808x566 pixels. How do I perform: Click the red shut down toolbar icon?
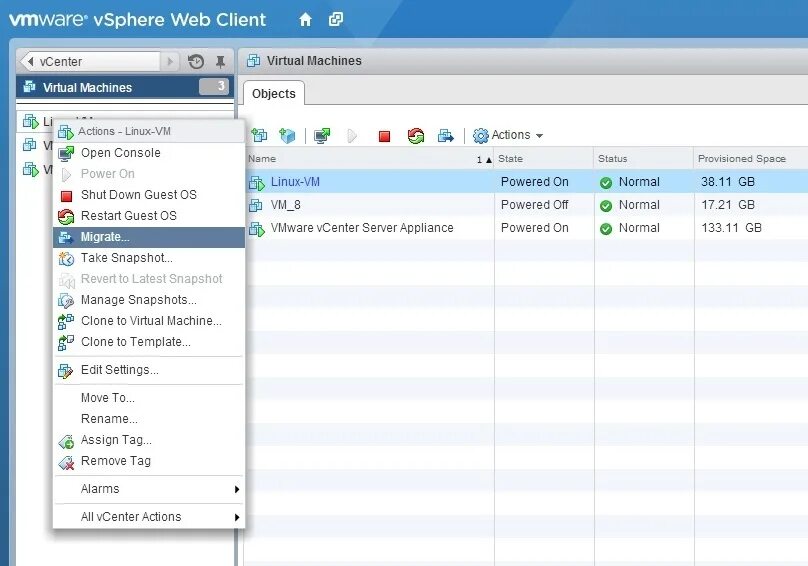pos(384,136)
